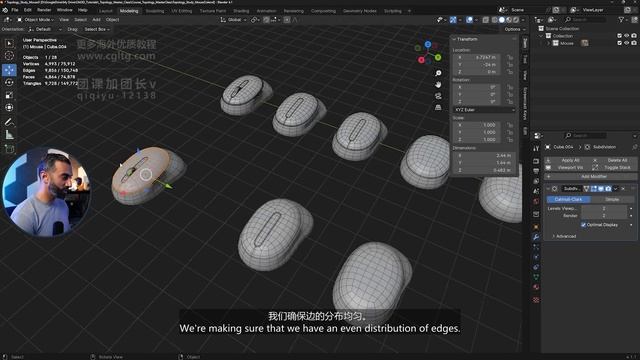Switch to the Geometry Nodes workspace tab
The height and width of the screenshot is (360, 640).
click(x=360, y=11)
